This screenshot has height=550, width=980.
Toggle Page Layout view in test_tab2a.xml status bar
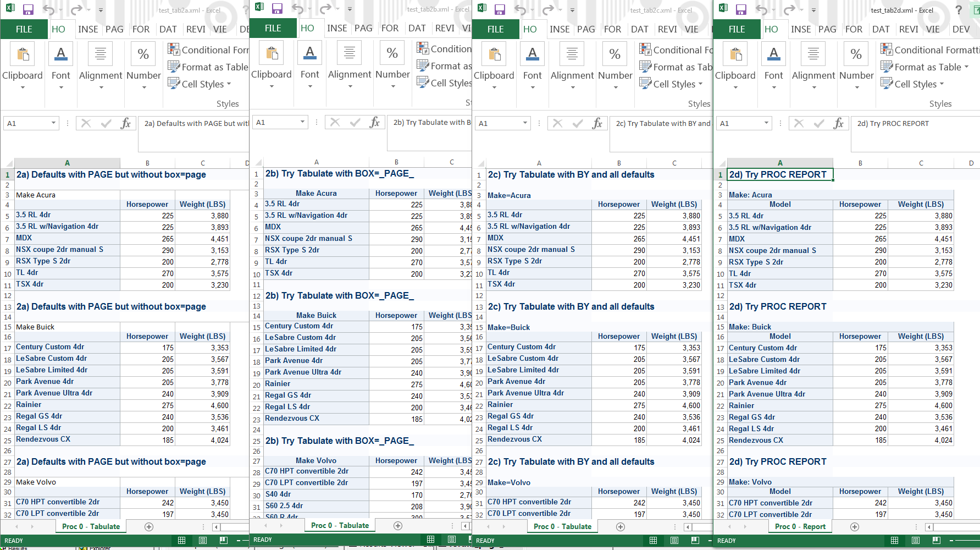click(202, 541)
